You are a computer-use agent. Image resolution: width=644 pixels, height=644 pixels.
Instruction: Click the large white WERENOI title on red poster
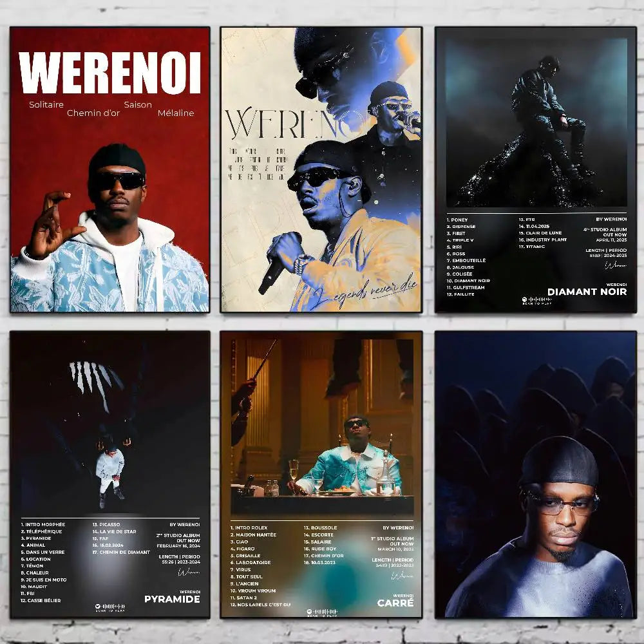pos(109,73)
